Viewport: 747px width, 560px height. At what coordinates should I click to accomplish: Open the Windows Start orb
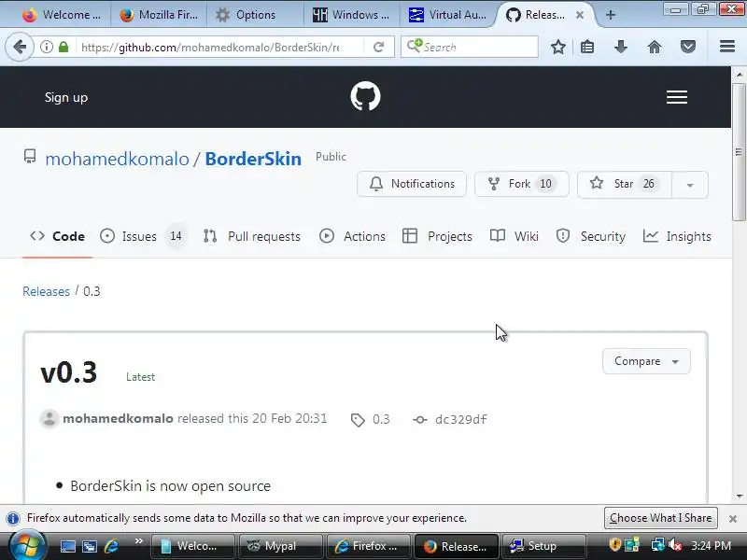click(28, 544)
